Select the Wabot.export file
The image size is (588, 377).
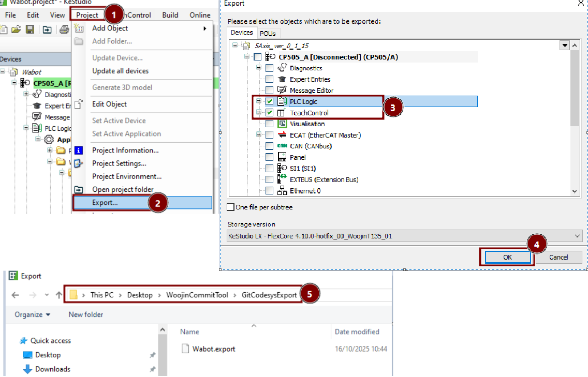[213, 349]
